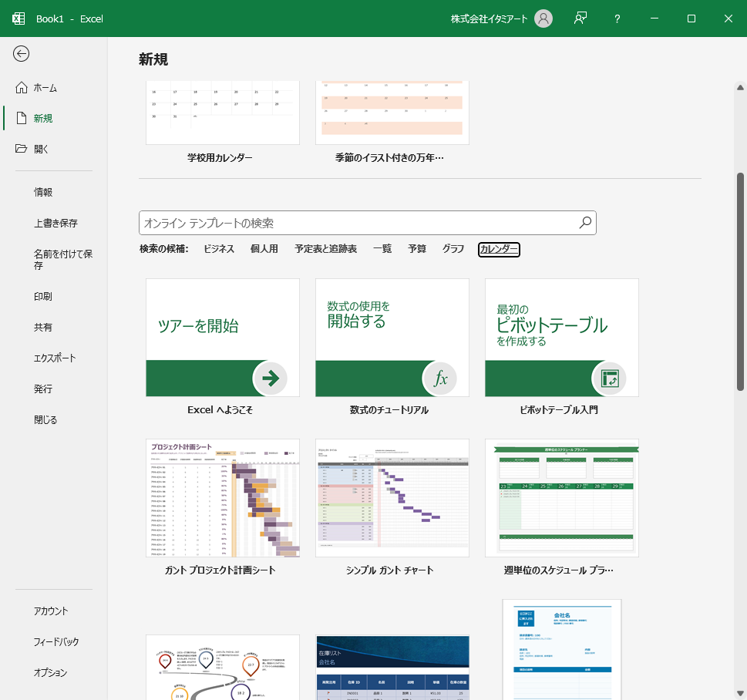Select the グラフ search suggestion
This screenshot has height=700, width=747.
pyautogui.click(x=453, y=249)
